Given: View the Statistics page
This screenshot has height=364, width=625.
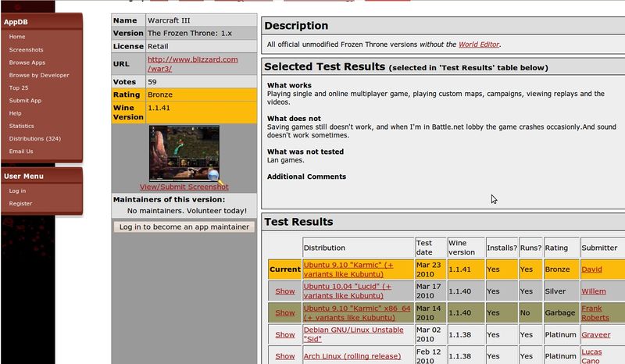Looking at the screenshot, I should point(22,126).
